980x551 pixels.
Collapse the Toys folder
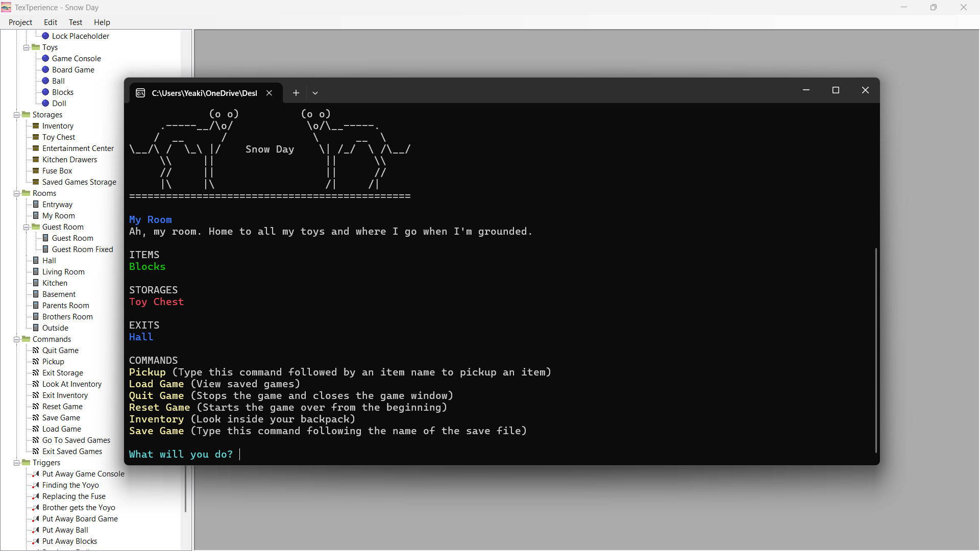point(26,47)
